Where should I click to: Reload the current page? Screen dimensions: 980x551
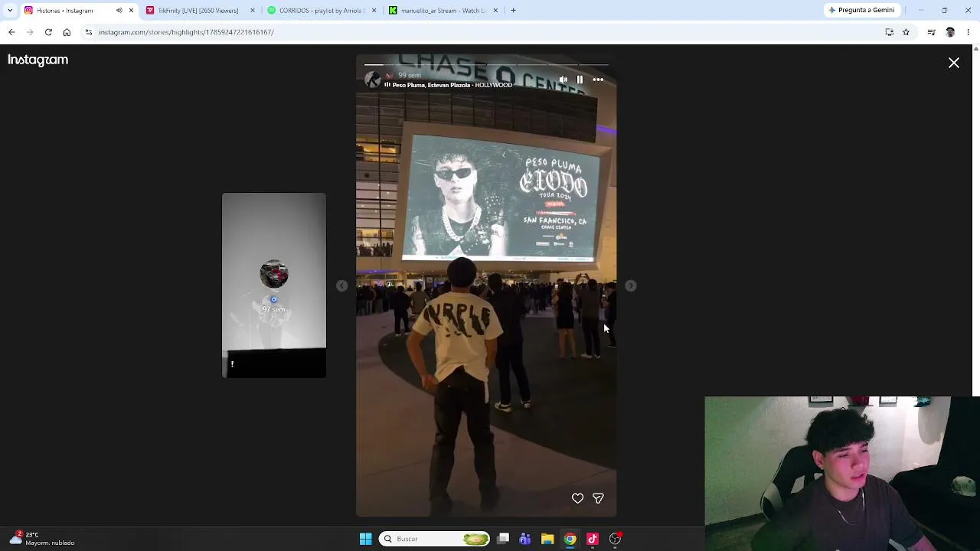[x=48, y=32]
